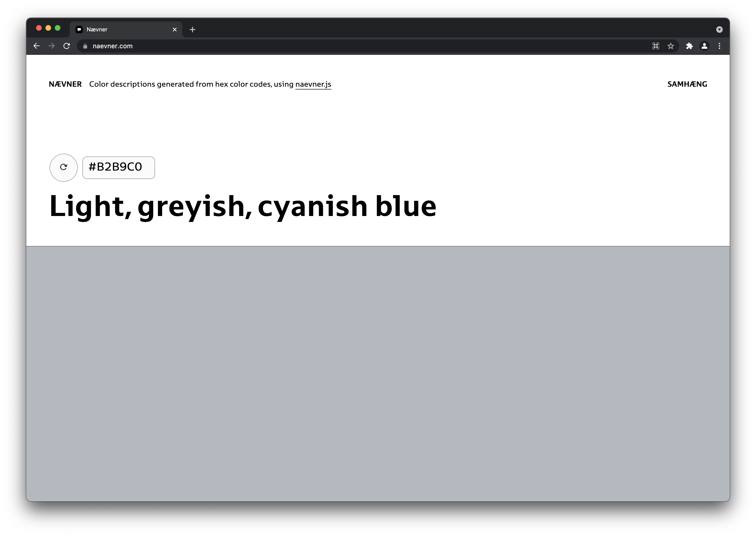This screenshot has width=756, height=536.
Task: Click the random color refresh button
Action: click(x=63, y=167)
